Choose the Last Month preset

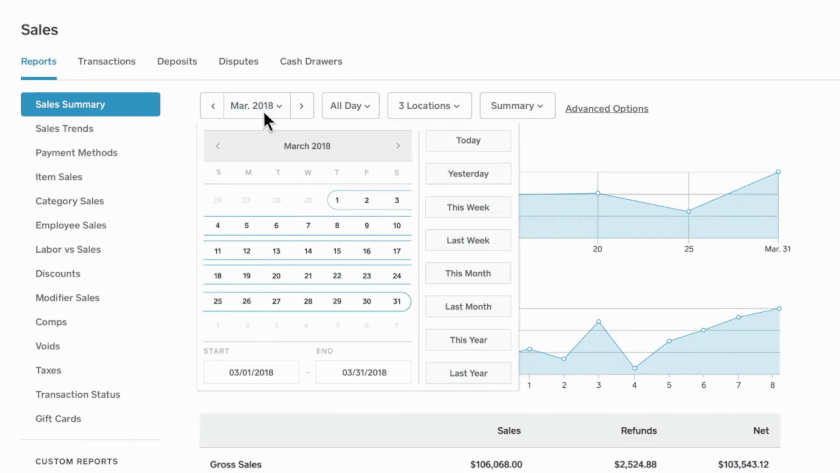(468, 306)
